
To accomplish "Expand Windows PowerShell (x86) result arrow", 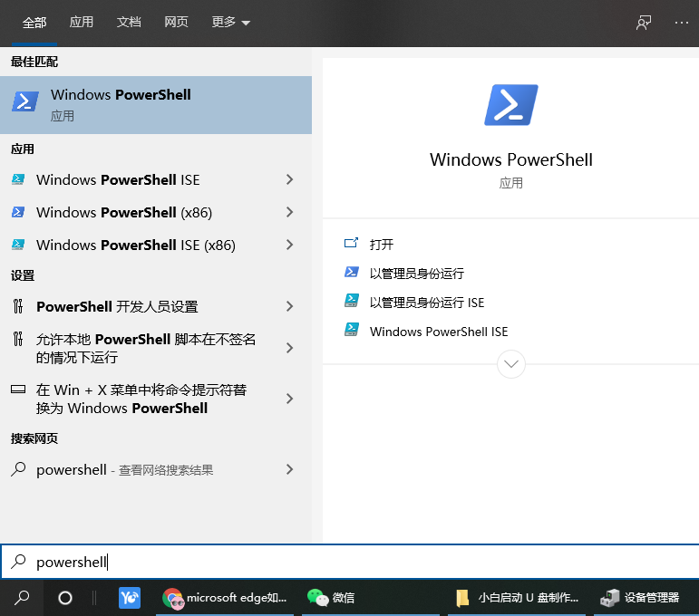I will pyautogui.click(x=290, y=212).
